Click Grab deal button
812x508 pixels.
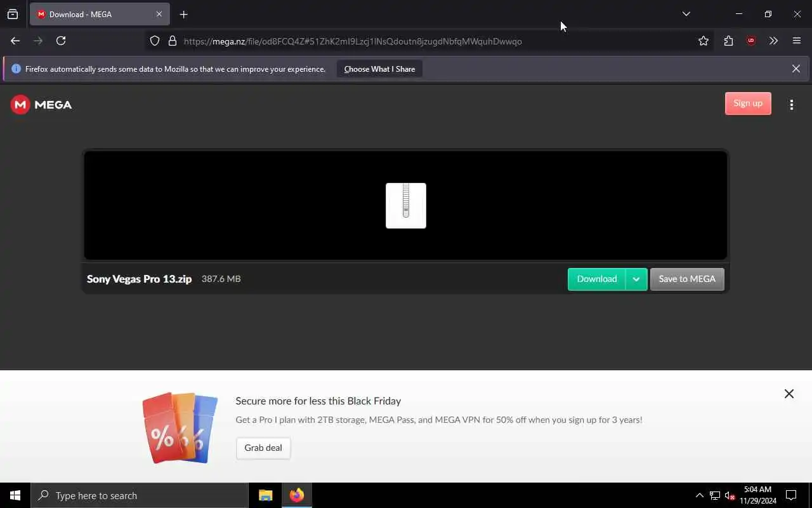pos(263,448)
